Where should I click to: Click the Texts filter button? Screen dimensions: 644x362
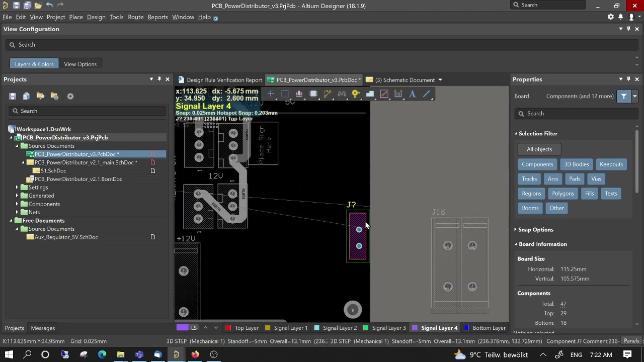pyautogui.click(x=611, y=194)
